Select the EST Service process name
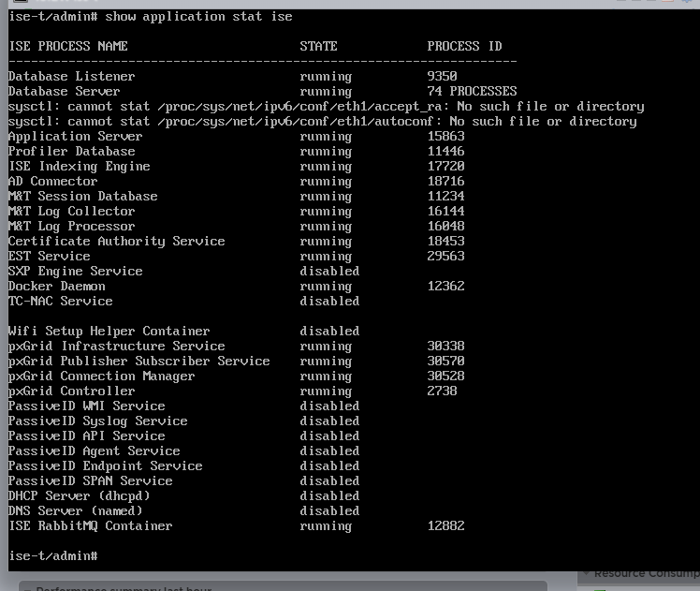The height and width of the screenshot is (591, 700). (x=49, y=257)
